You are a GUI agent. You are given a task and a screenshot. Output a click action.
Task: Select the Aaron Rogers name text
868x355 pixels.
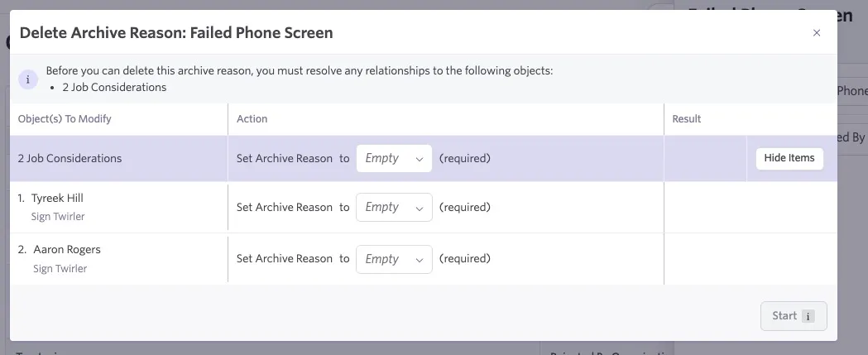[67, 250]
